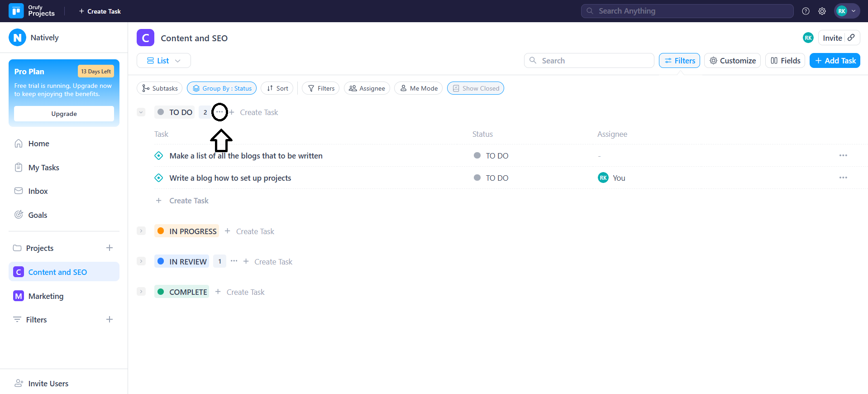The height and width of the screenshot is (394, 868).
Task: Click the TO DO group three-dots menu
Action: pyautogui.click(x=219, y=112)
